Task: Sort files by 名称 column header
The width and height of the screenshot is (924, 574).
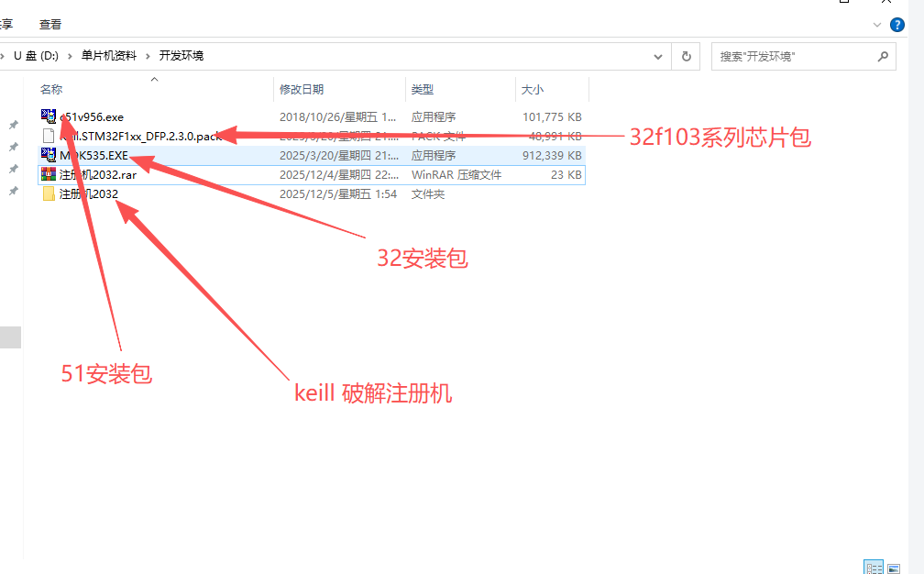Action: pyautogui.click(x=51, y=90)
